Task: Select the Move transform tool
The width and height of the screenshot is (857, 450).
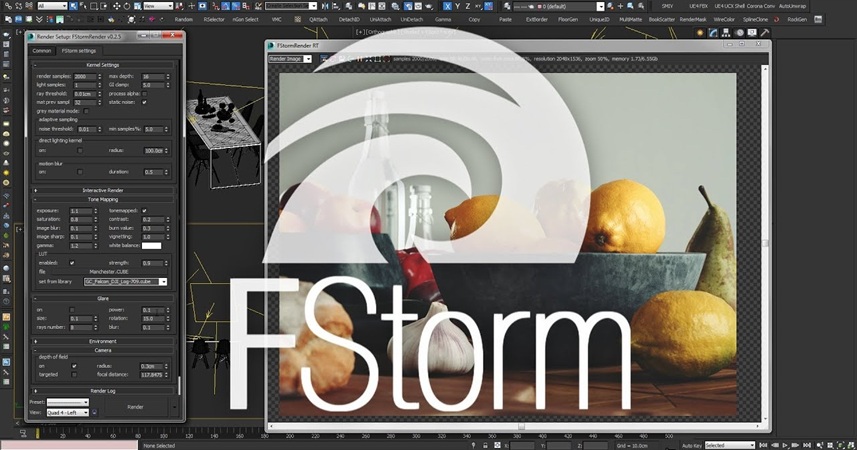Action: click(116, 6)
